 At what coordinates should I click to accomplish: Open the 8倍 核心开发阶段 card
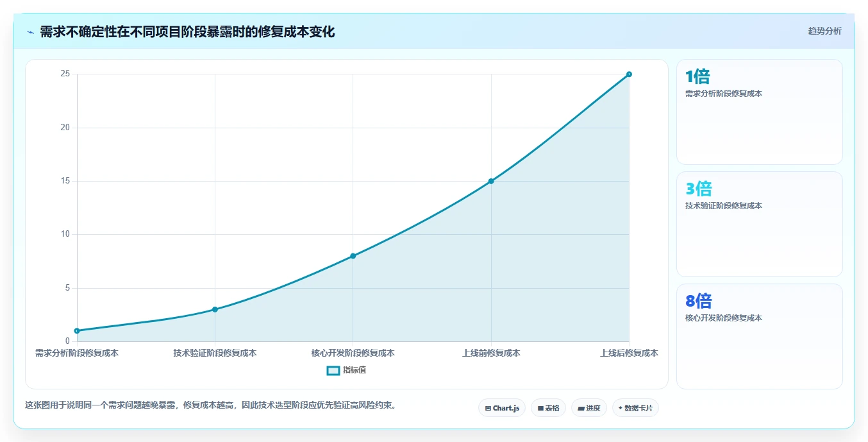(759, 336)
